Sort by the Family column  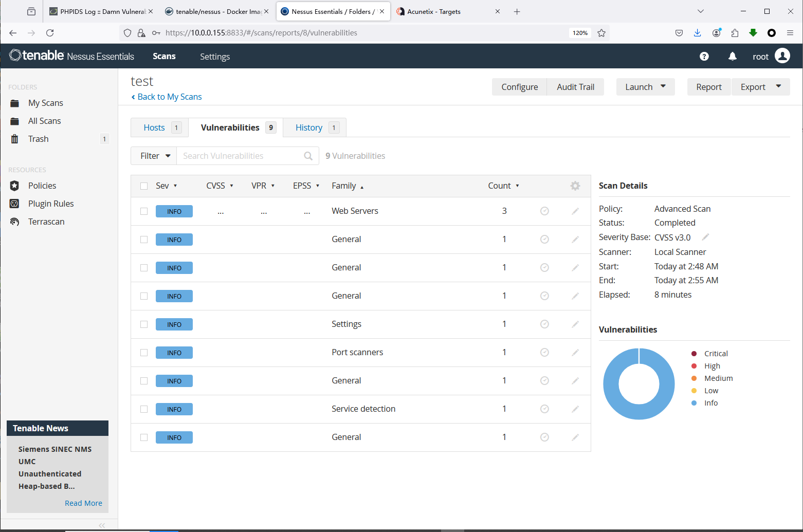point(348,186)
